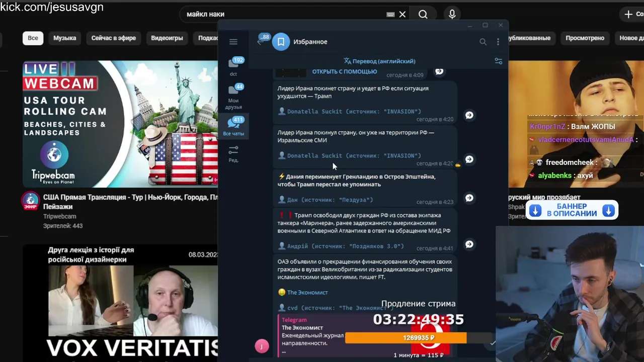Open the Vox Veritatis video thumbnail
Image resolution: width=644 pixels, height=362 pixels.
(120, 303)
